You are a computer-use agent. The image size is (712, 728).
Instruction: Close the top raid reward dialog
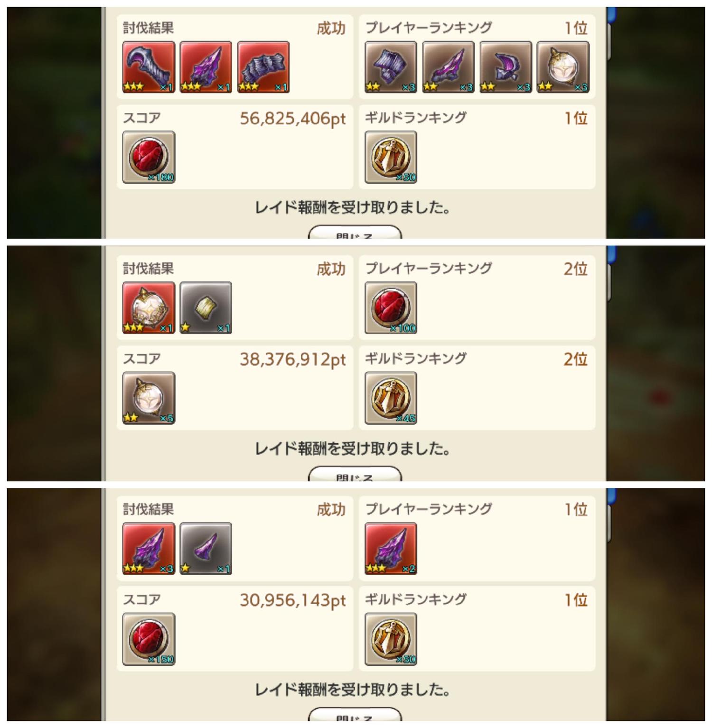pyautogui.click(x=355, y=232)
